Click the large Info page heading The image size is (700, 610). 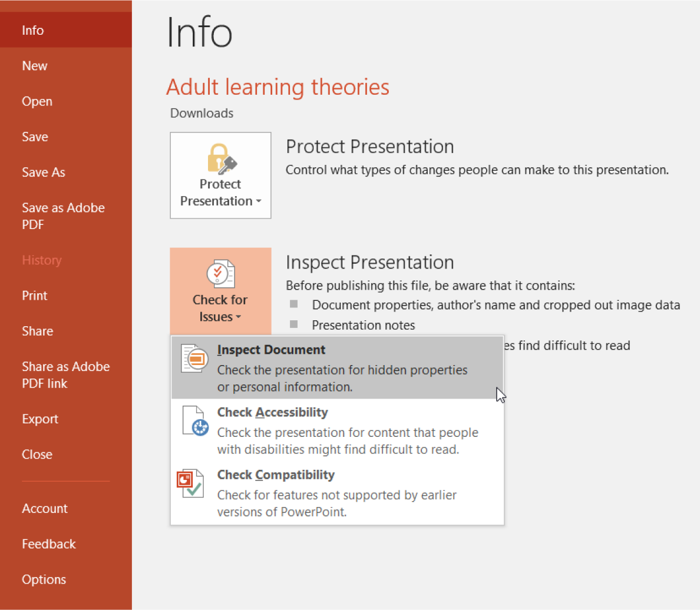click(199, 32)
